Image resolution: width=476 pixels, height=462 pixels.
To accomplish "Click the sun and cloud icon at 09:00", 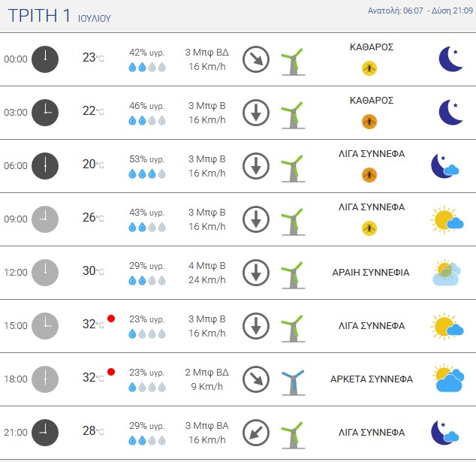I will pyautogui.click(x=447, y=219).
